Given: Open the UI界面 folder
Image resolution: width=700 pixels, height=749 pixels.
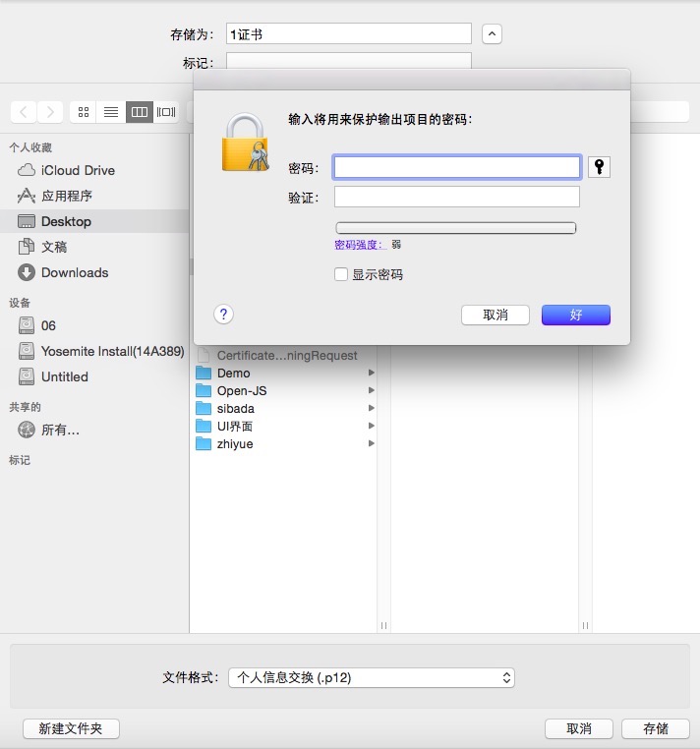Looking at the screenshot, I should pyautogui.click(x=235, y=427).
